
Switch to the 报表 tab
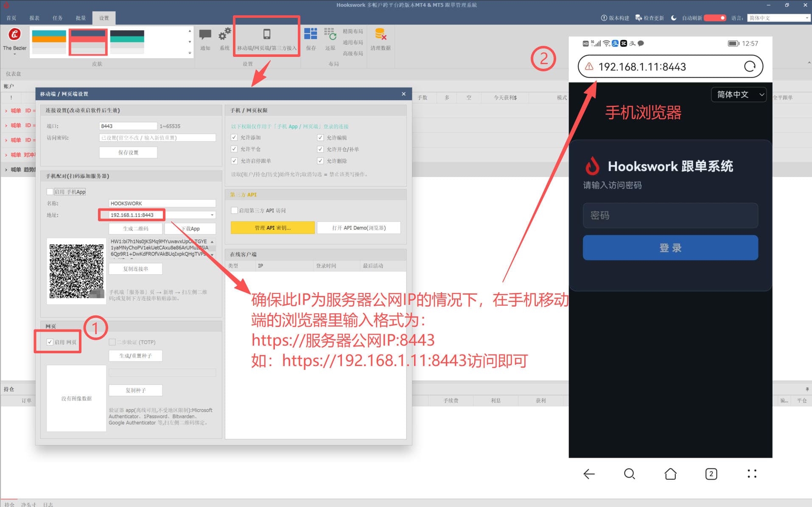[x=34, y=18]
